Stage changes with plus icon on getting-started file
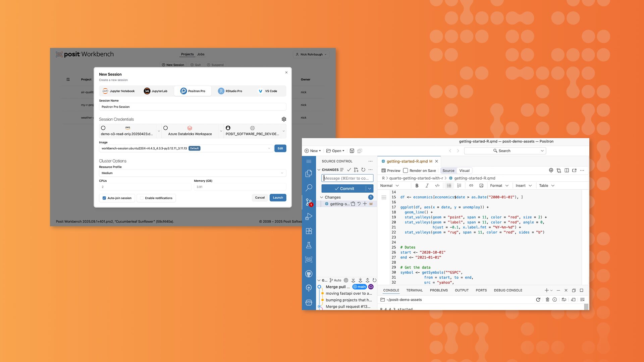The height and width of the screenshot is (362, 644). [365, 204]
